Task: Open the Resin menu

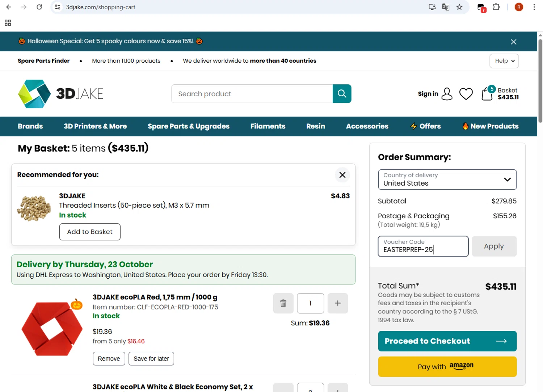Action: pos(316,126)
